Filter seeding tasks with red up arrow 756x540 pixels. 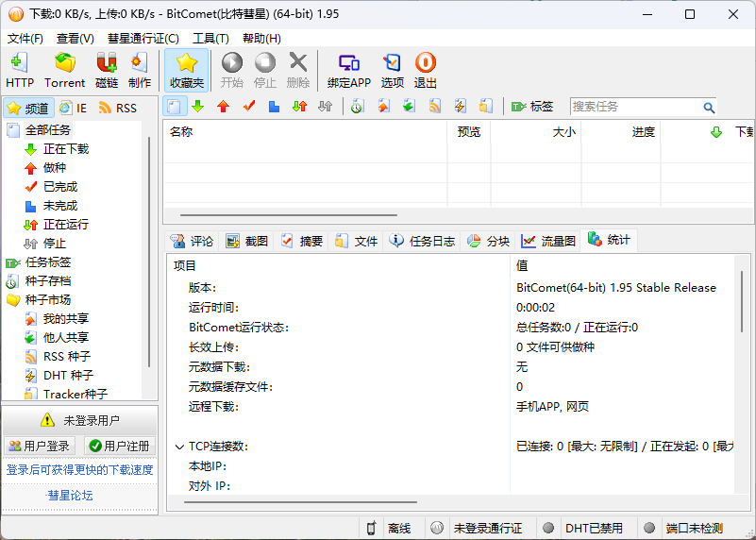coord(224,106)
